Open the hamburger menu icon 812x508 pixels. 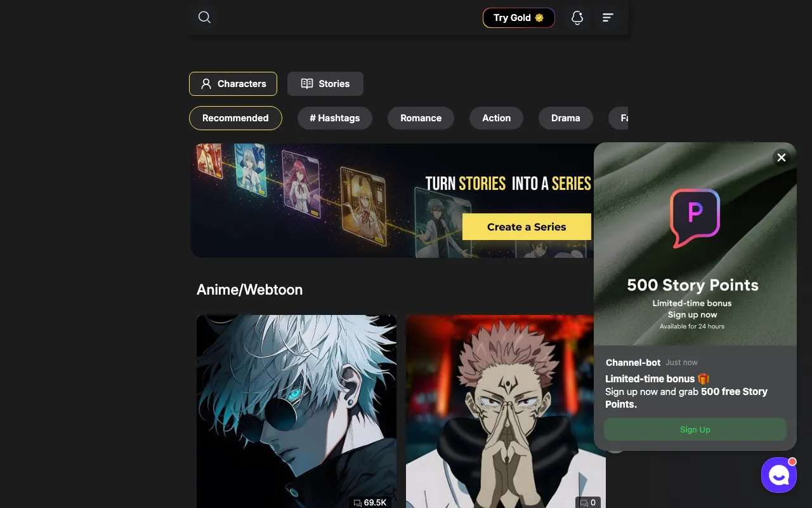(608, 18)
